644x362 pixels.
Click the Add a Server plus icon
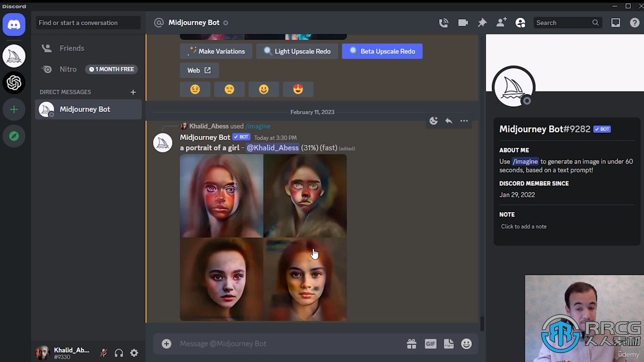point(14,110)
